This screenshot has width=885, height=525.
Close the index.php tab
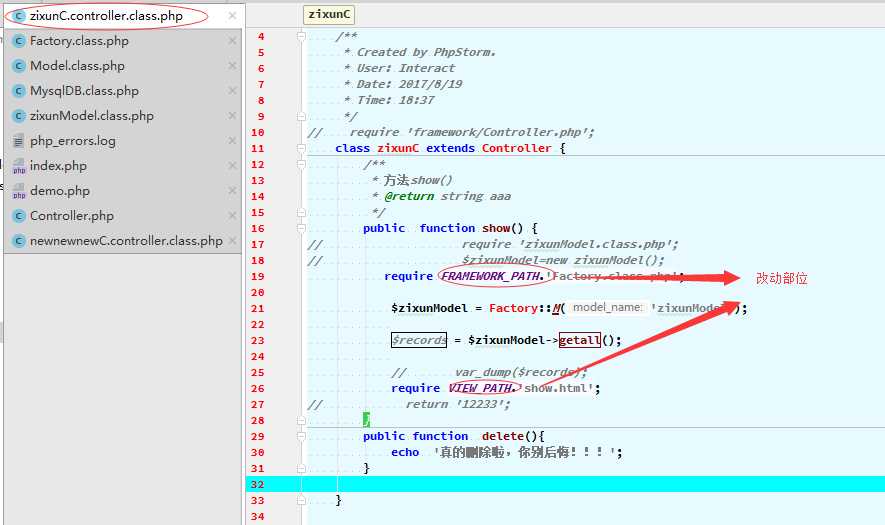coord(232,165)
